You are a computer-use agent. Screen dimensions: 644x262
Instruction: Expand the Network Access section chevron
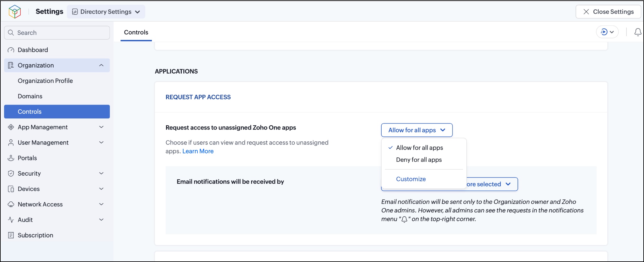(101, 204)
